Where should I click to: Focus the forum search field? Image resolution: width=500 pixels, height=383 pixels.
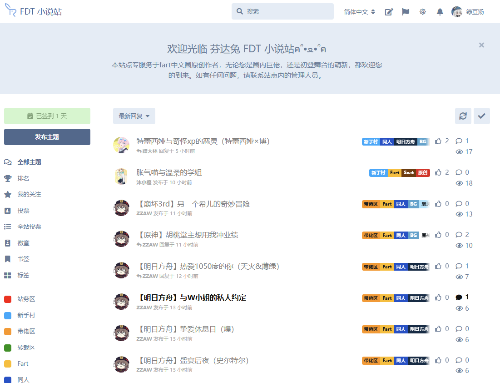(x=283, y=11)
